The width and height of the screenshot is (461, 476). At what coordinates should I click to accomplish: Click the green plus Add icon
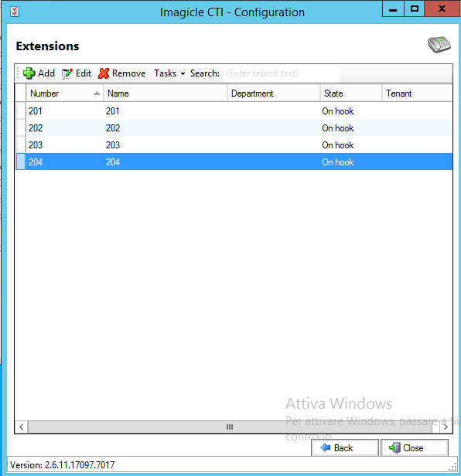click(29, 73)
